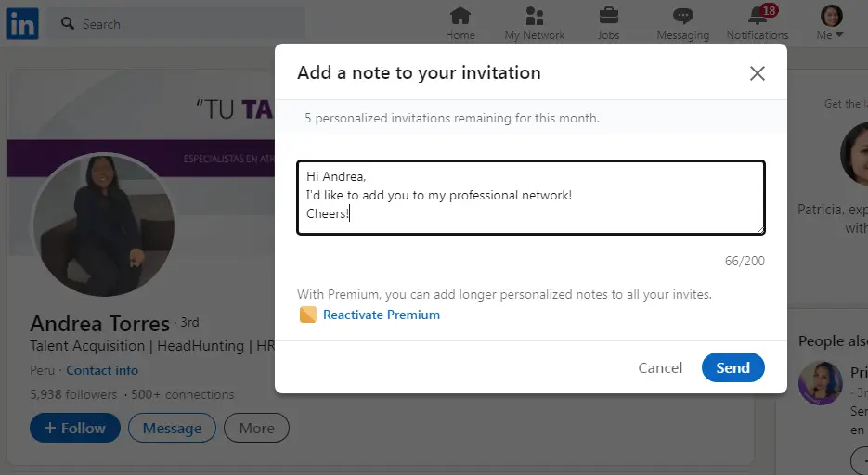The image size is (868, 475).
Task: Cancel the invitation note
Action: click(660, 367)
